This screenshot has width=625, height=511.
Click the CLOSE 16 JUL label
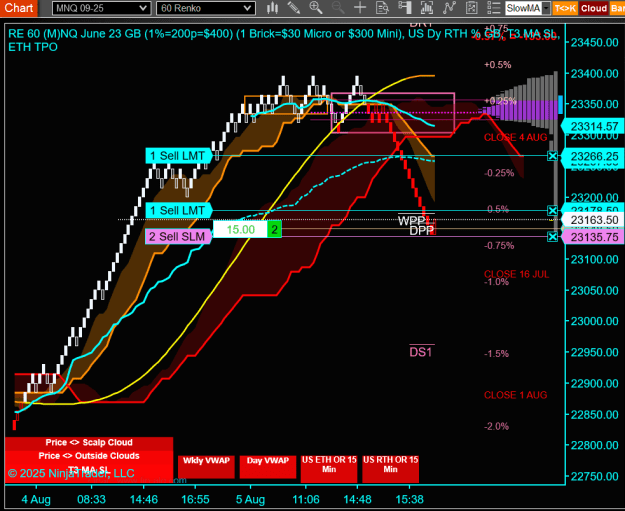tap(516, 274)
